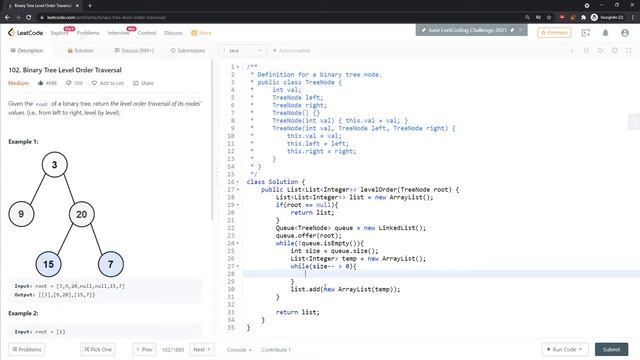Click the 102. Binary Tree Level Order title

(65, 70)
